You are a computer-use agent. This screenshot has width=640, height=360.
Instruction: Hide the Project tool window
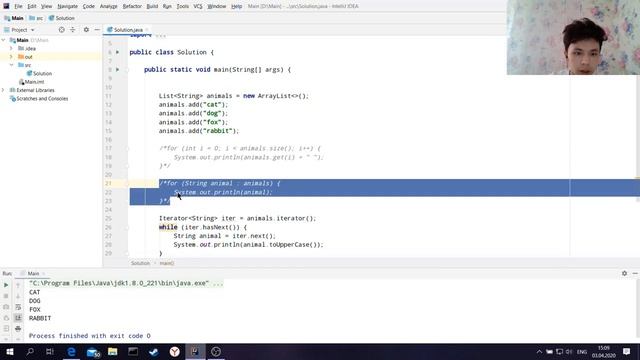(97, 29)
